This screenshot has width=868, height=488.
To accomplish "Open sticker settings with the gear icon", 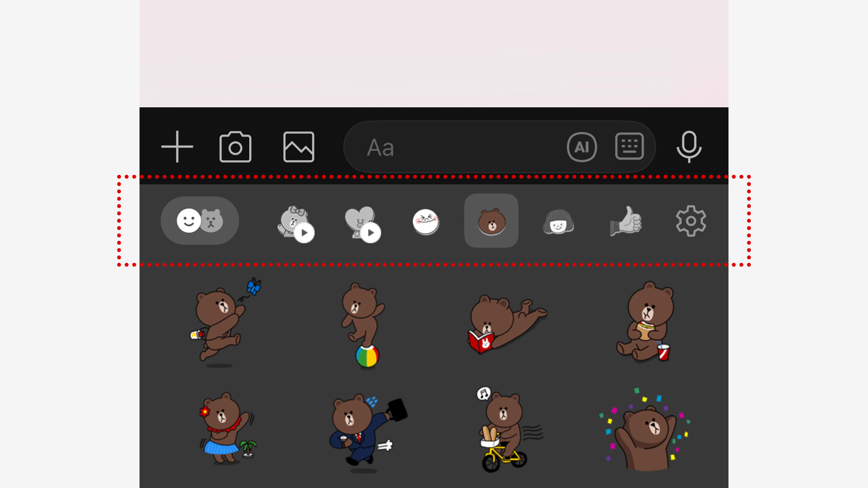I will tap(691, 221).
